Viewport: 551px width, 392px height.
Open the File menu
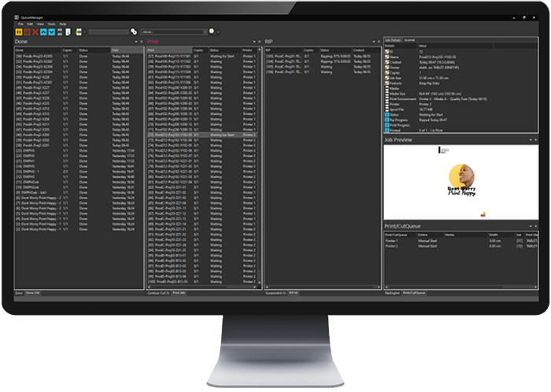(x=20, y=24)
